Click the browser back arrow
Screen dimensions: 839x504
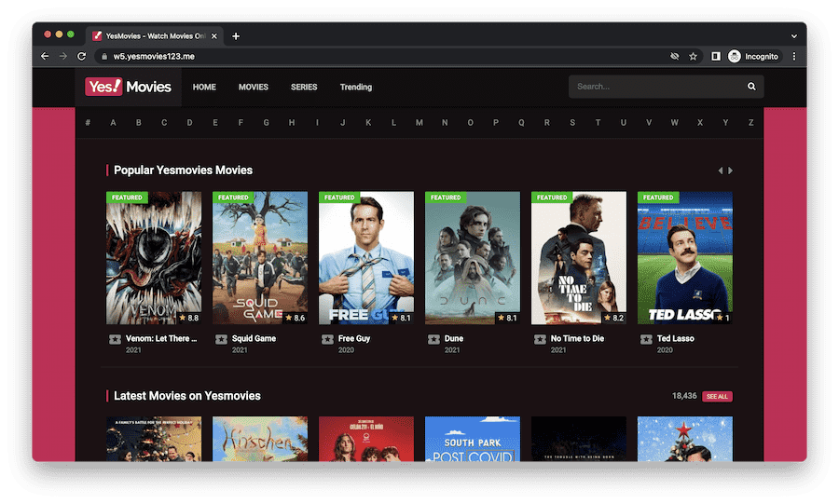click(45, 56)
